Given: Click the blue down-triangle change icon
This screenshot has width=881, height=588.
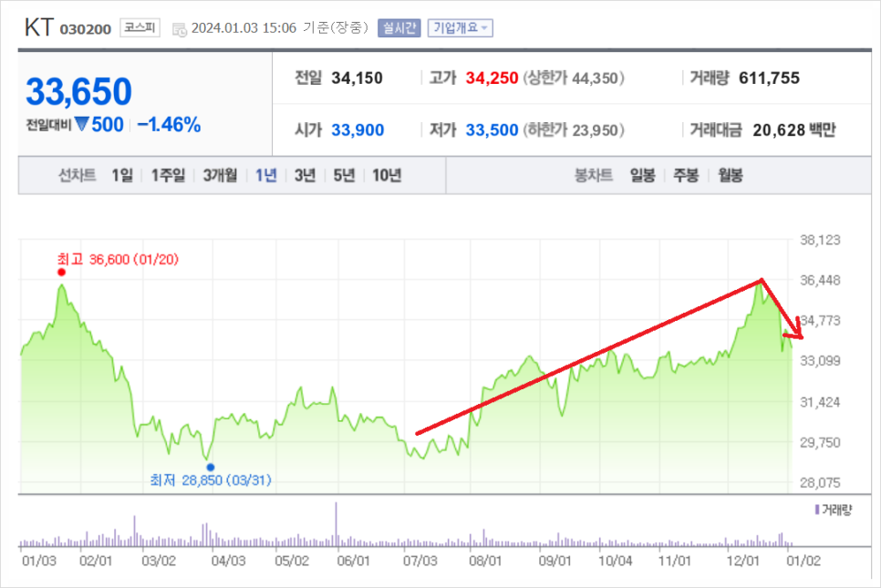Looking at the screenshot, I should click(x=82, y=124).
